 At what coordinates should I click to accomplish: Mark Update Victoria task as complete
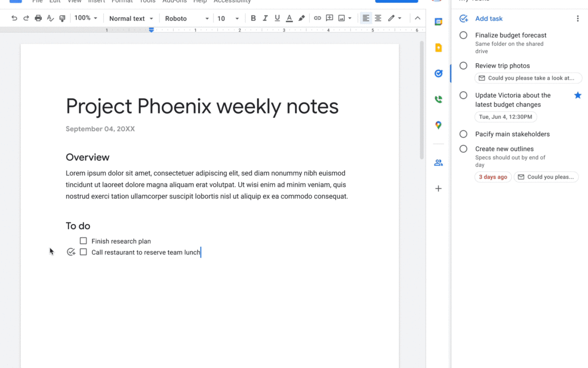click(463, 95)
